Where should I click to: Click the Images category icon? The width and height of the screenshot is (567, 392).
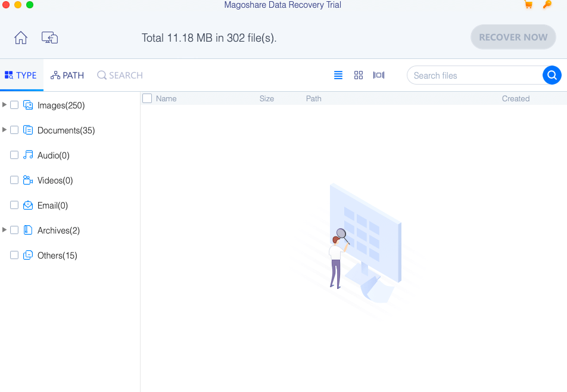[x=28, y=105]
